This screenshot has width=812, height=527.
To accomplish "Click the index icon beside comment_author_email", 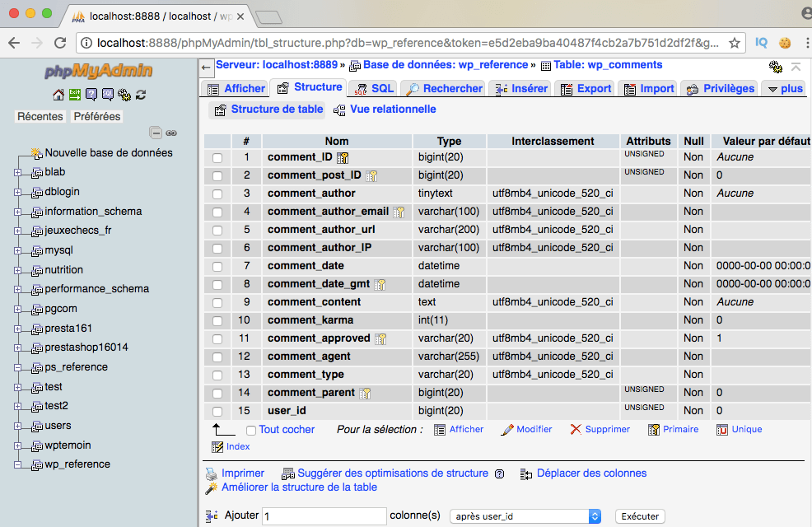I will coord(399,212).
